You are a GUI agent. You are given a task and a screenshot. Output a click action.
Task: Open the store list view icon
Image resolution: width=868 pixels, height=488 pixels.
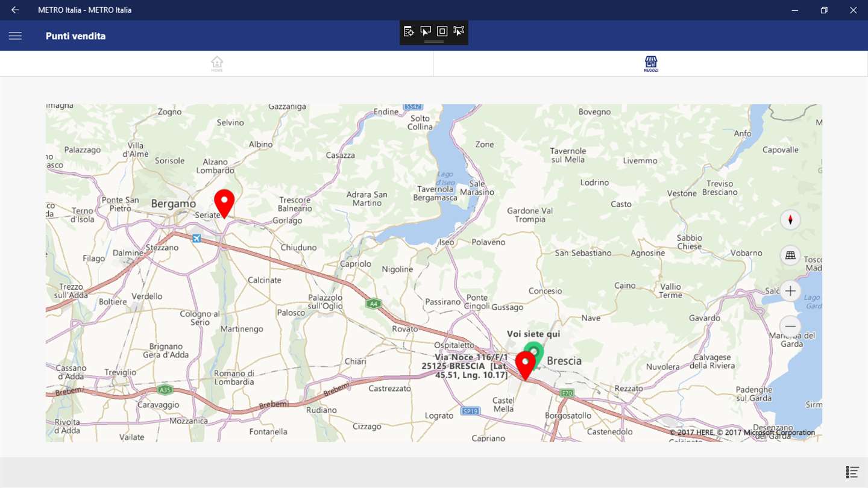(x=852, y=472)
